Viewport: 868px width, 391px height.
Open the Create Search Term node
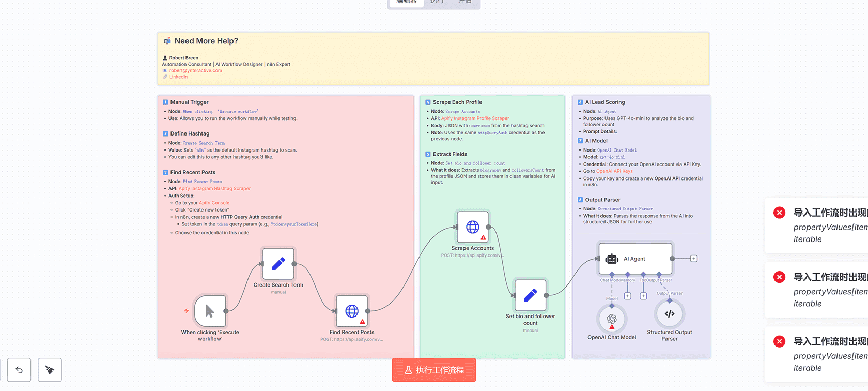click(x=278, y=264)
